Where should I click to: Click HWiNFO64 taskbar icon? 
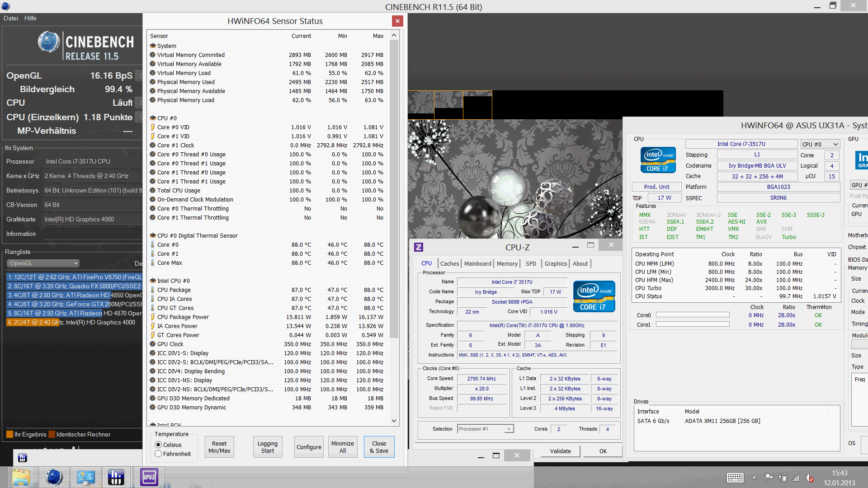(x=116, y=477)
